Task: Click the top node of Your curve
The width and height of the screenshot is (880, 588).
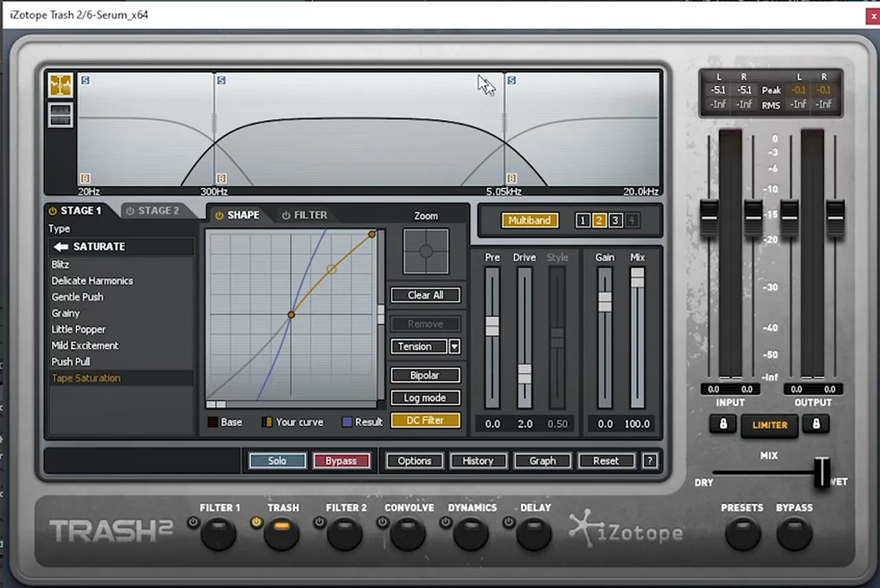Action: tap(372, 234)
